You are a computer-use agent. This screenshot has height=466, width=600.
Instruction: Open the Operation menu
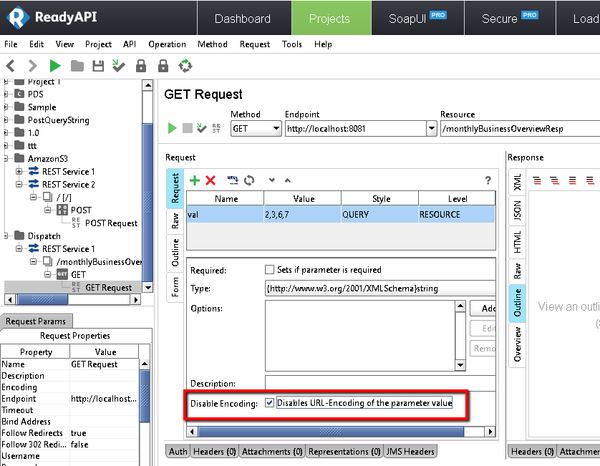(x=167, y=45)
